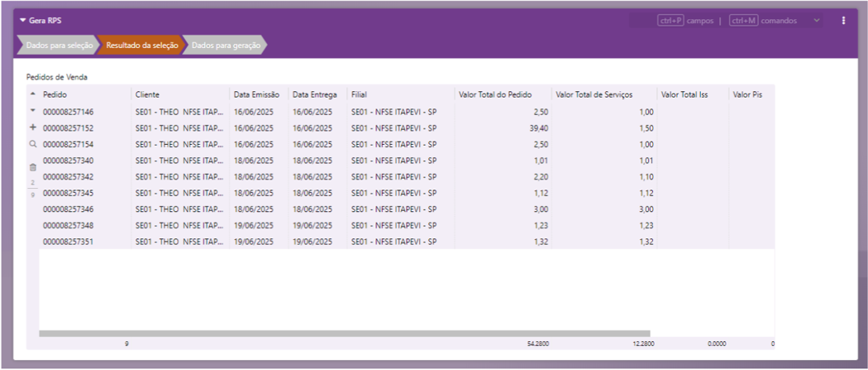Click the footer total 12,2800
Image resolution: width=868 pixels, height=370 pixels.
(x=643, y=344)
